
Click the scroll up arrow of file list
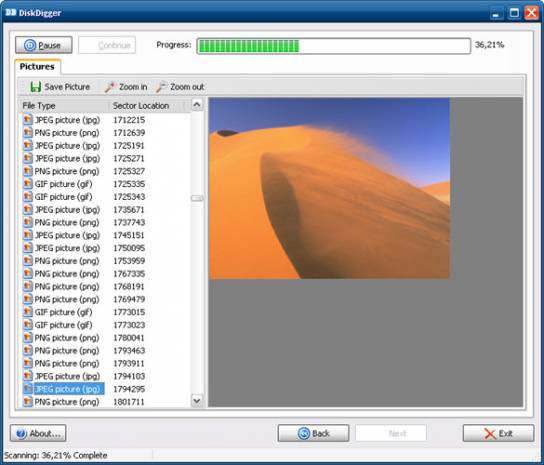197,104
